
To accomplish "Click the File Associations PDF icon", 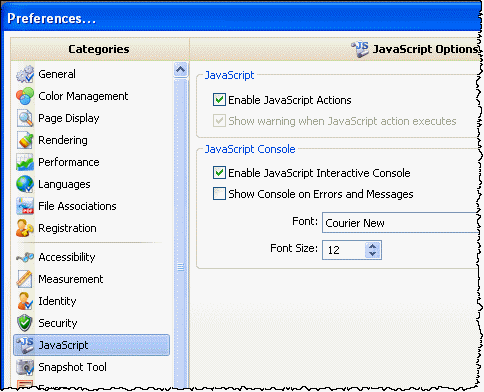I will pos(25,206).
